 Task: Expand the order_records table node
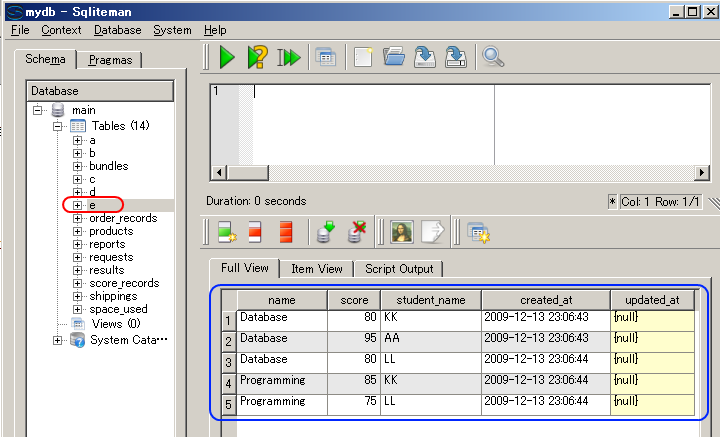(x=78, y=218)
